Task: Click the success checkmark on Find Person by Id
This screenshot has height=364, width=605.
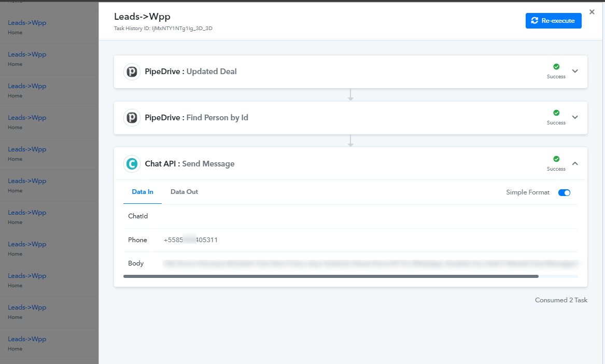Action: click(556, 113)
